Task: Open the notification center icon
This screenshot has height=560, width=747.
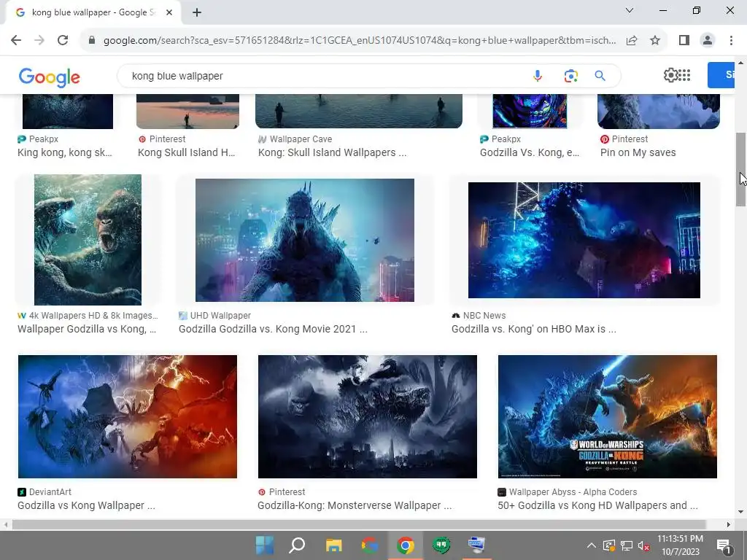Action: tap(724, 545)
